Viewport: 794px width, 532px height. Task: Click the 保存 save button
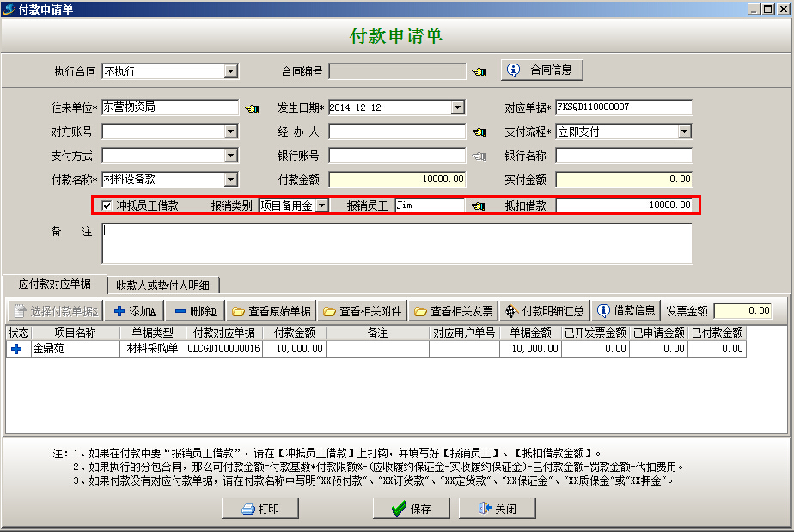(x=411, y=509)
